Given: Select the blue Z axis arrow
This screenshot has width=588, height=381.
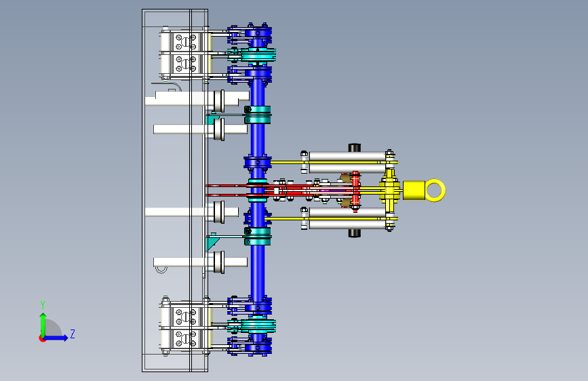Looking at the screenshot, I should (x=56, y=338).
